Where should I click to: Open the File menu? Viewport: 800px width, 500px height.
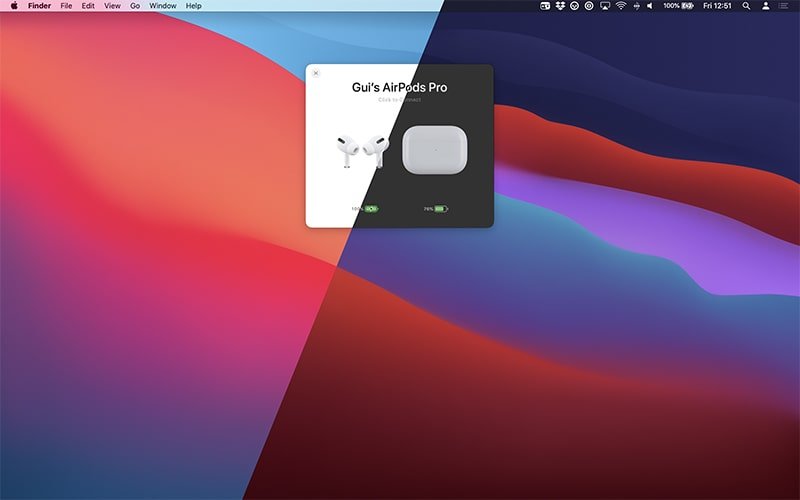coord(66,6)
